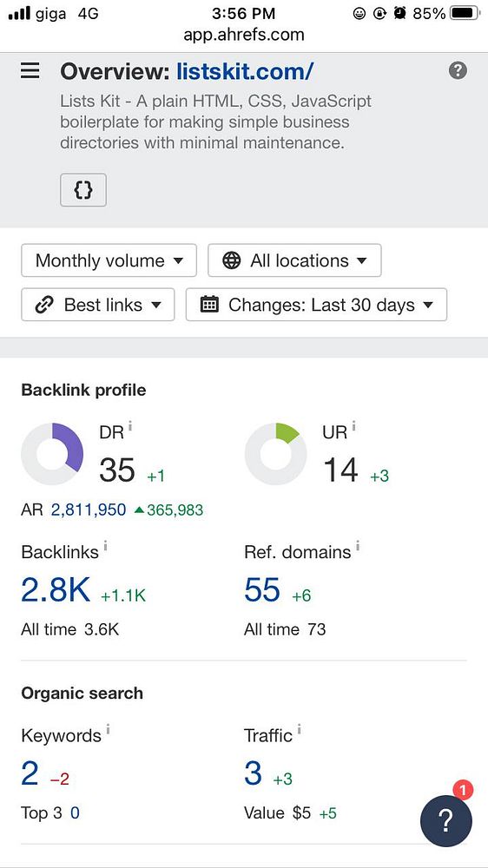Open the 2.8K backlinks number
The height and width of the screenshot is (868, 488).
pos(56,589)
